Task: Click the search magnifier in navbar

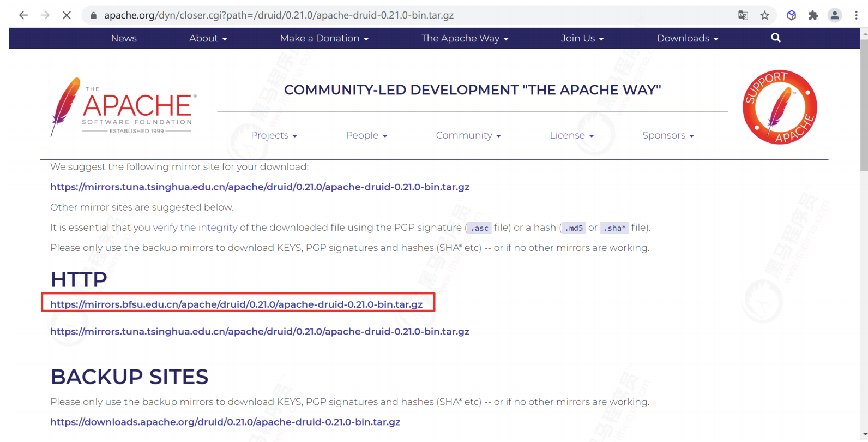Action: [x=776, y=38]
